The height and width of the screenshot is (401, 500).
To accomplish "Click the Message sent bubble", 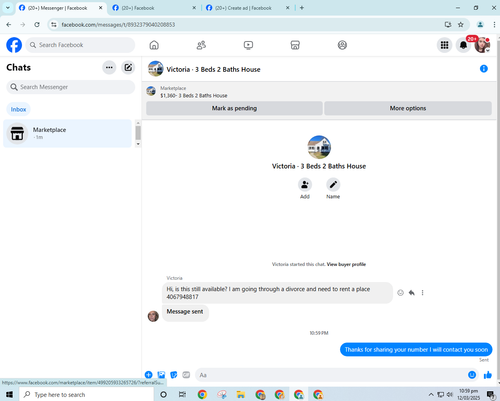I will 185,312.
